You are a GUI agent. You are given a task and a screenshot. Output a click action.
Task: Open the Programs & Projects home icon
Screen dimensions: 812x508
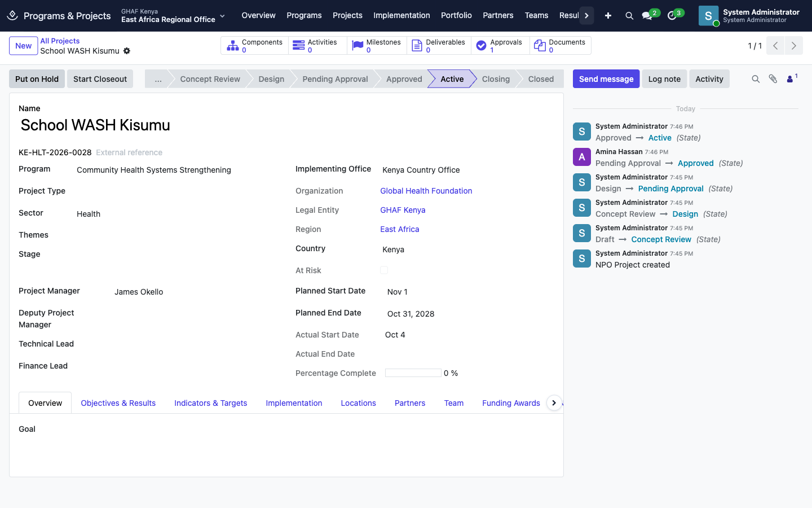12,15
